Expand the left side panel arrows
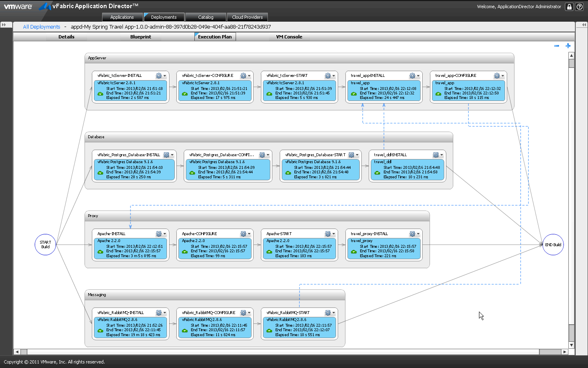The width and height of the screenshot is (588, 368). (x=4, y=25)
